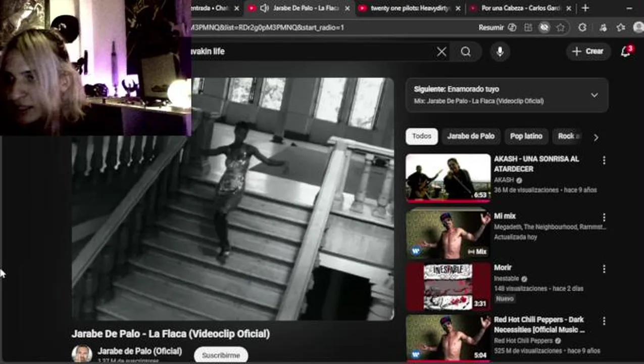Open a new browser tab
Viewport: 644px width, 364px height.
[x=585, y=8]
